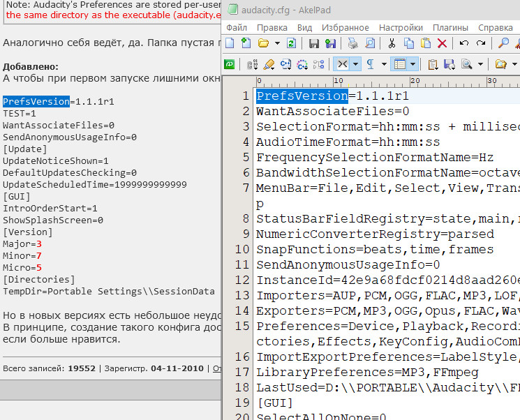Reopen the file with the green refresh icon

click(292, 43)
